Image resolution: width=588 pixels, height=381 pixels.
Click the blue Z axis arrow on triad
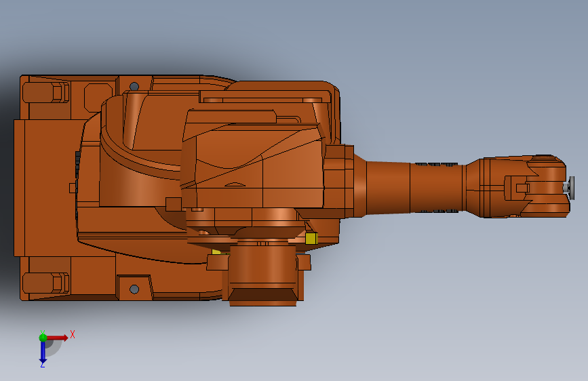[x=43, y=352]
